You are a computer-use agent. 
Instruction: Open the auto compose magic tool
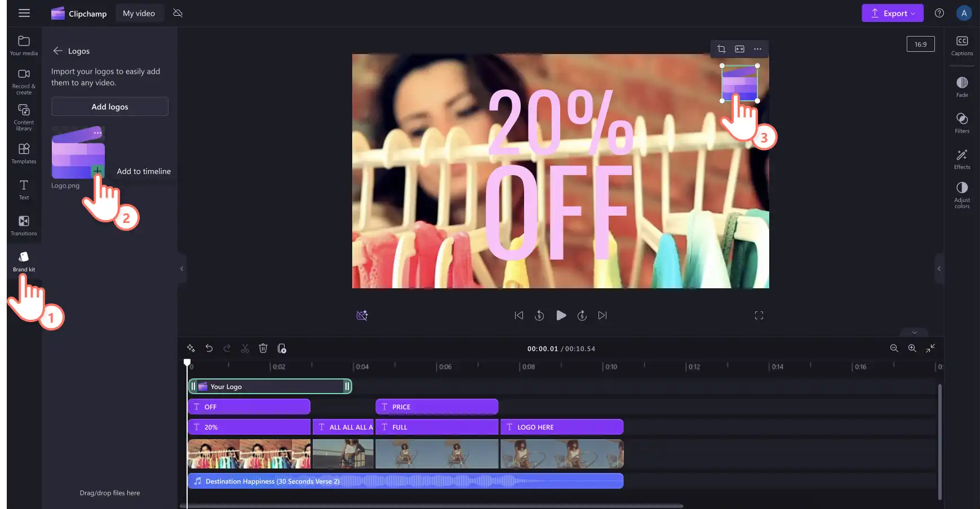[x=191, y=349]
